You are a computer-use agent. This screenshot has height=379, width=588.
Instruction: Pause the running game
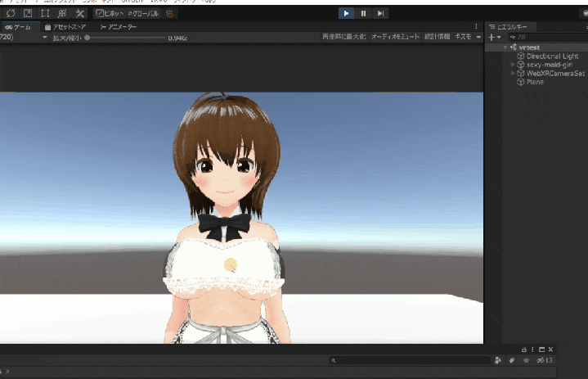tap(363, 13)
